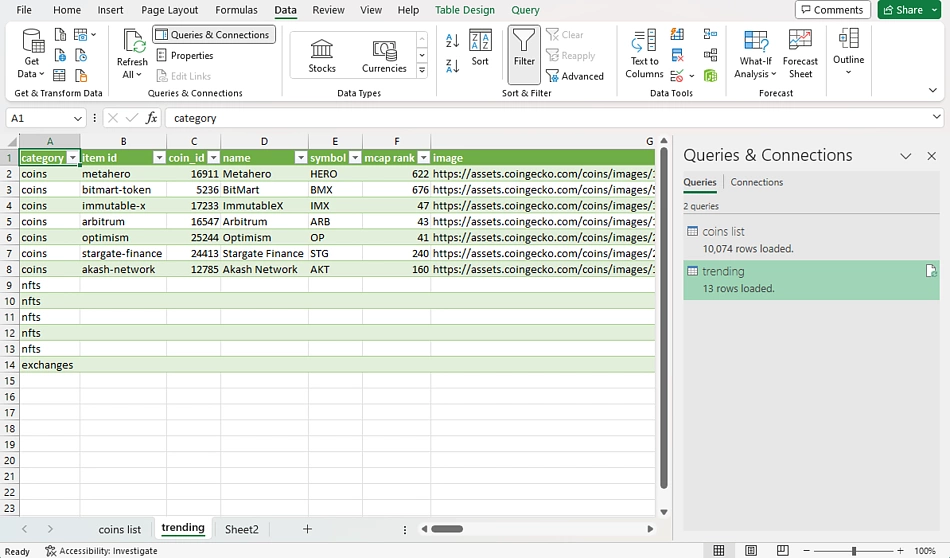Open the Sort dialog
This screenshot has height=558, width=950.
pos(480,47)
